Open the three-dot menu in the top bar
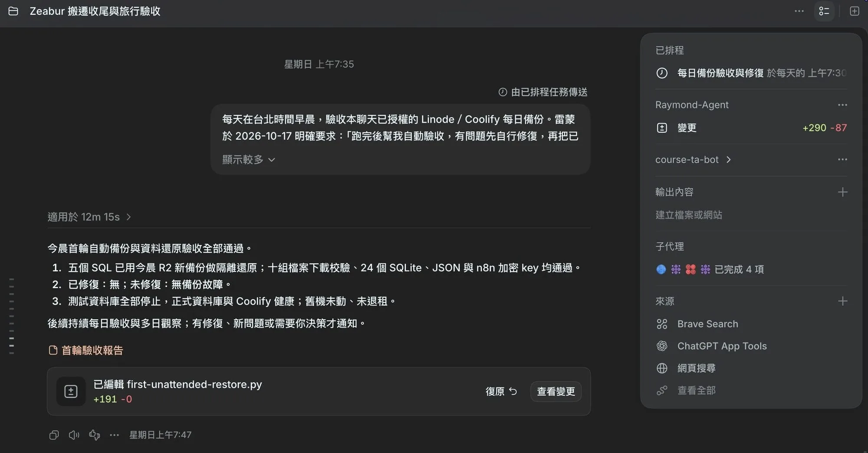The width and height of the screenshot is (868, 453). click(799, 11)
